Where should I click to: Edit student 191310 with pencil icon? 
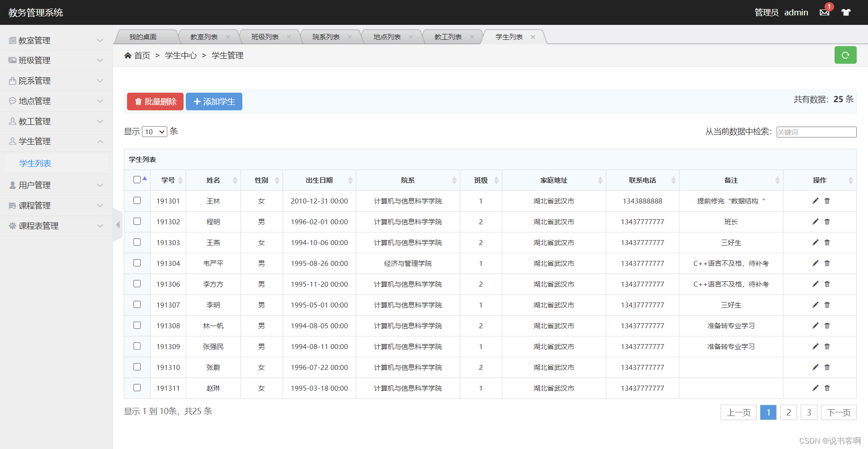[x=815, y=367]
